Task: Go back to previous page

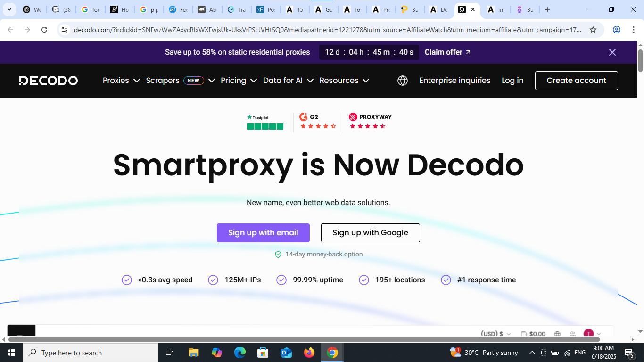Action: (x=10, y=30)
